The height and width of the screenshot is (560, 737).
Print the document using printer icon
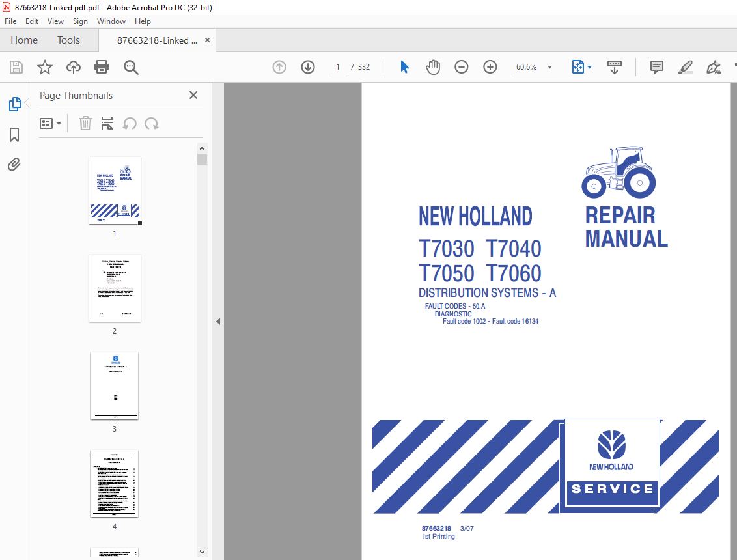click(x=102, y=67)
